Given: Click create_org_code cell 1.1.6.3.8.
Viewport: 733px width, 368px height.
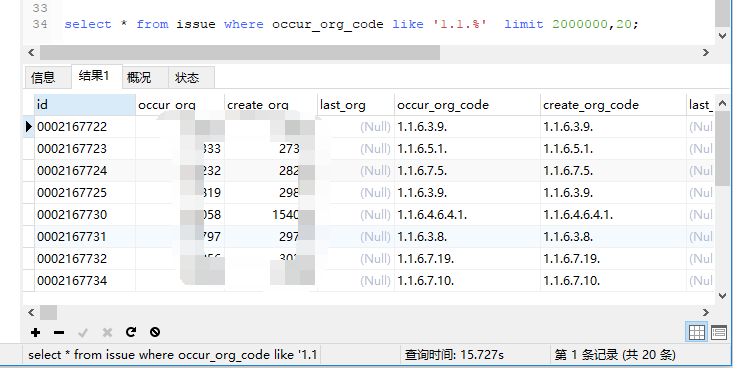Looking at the screenshot, I should tap(613, 237).
